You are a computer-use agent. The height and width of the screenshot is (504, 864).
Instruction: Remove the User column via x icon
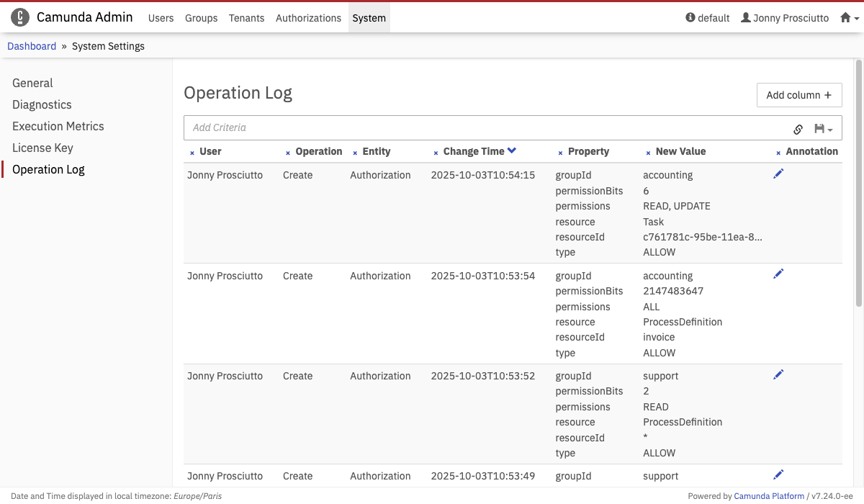click(x=192, y=153)
